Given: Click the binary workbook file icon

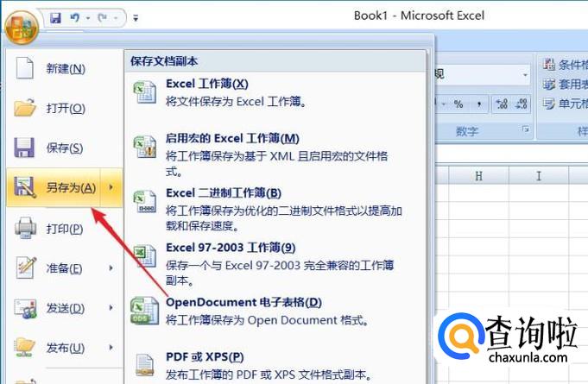Looking at the screenshot, I should click(145, 202).
